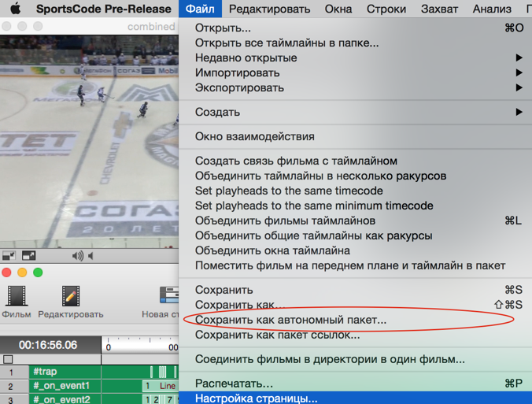
Task: Choose Объединить фильмы таймлайнов
Action: pyautogui.click(x=355, y=221)
